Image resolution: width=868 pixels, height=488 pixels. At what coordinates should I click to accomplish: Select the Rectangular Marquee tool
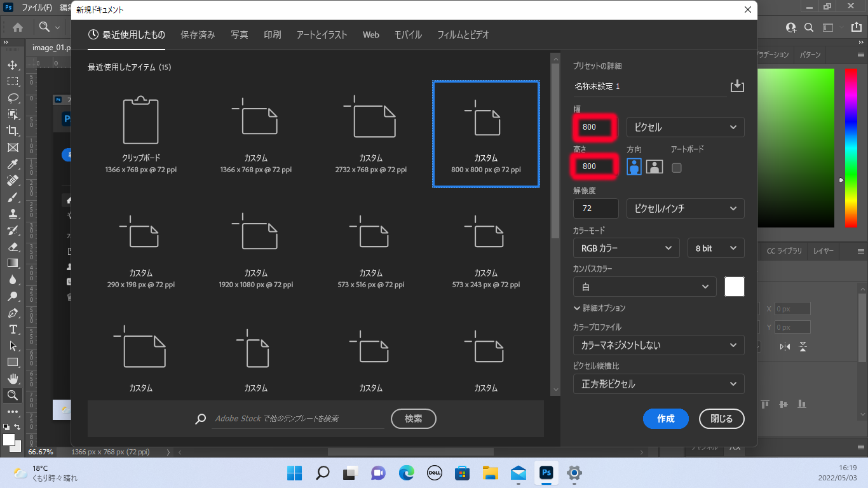point(13,81)
